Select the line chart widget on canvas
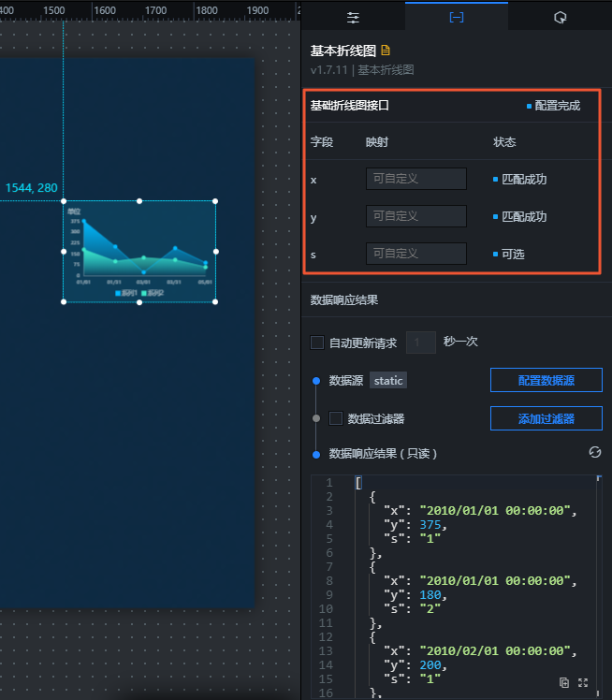The width and height of the screenshot is (612, 700). click(139, 252)
